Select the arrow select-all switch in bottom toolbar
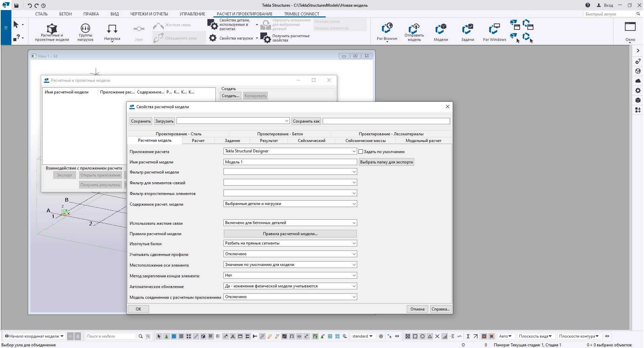 pos(159,336)
